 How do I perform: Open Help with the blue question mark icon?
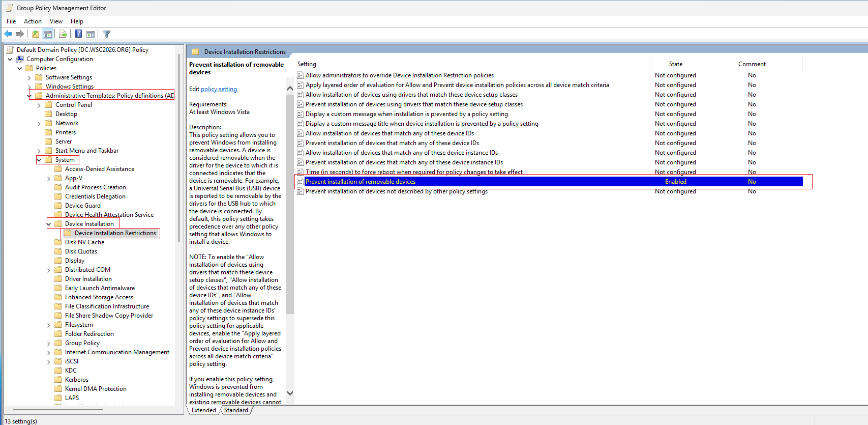78,34
